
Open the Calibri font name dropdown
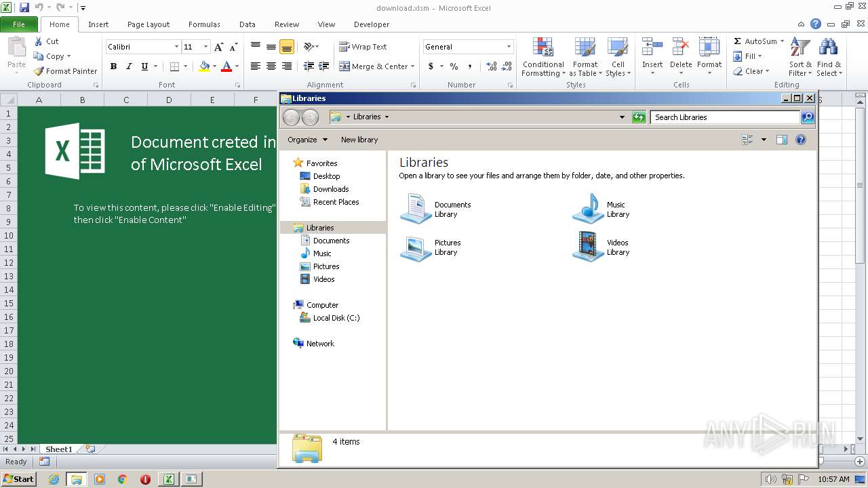tap(176, 47)
